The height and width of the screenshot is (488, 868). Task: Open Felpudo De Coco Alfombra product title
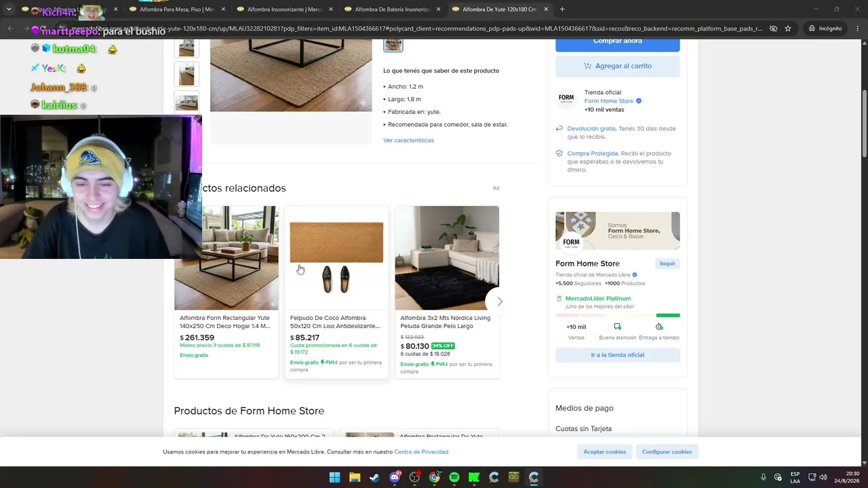[x=335, y=322]
